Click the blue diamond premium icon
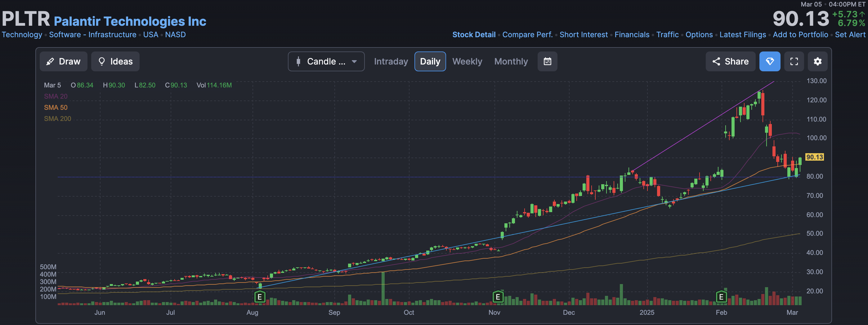The image size is (868, 325). tap(770, 61)
